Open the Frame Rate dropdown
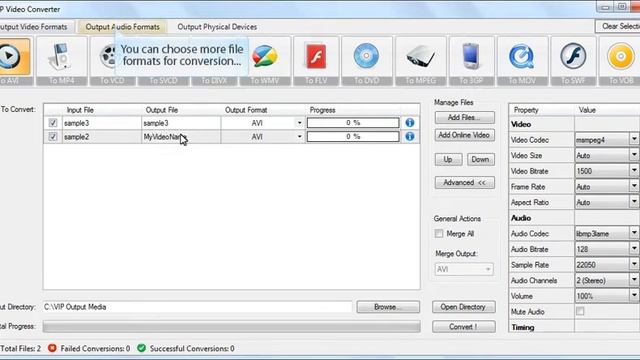Image resolution: width=640 pixels, height=360 pixels. [634, 187]
